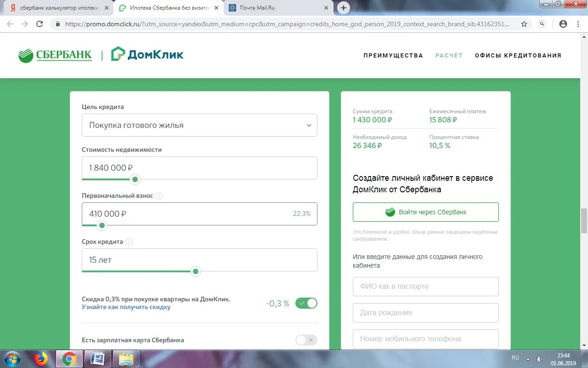This screenshot has width=588, height=368.
Task: Select Ипотека Сбербанка browser tab
Action: point(169,8)
